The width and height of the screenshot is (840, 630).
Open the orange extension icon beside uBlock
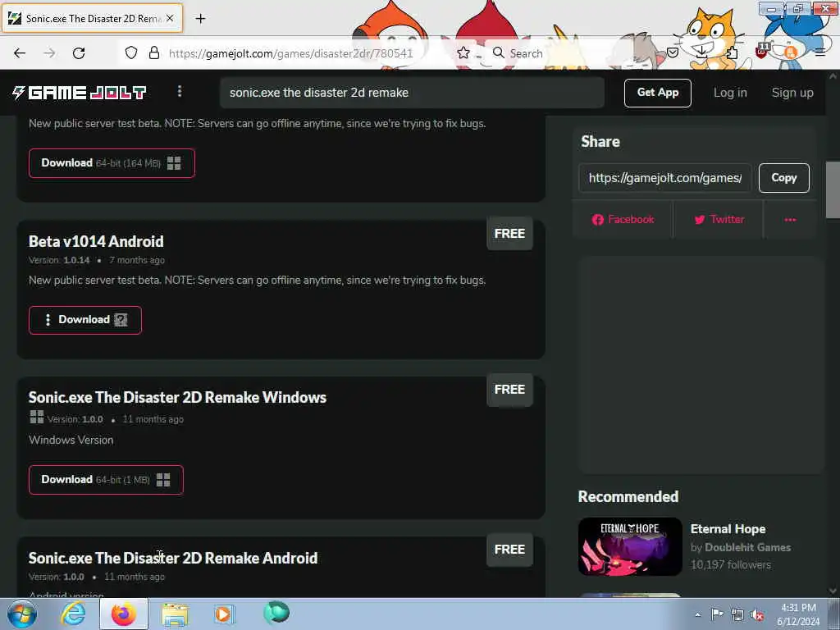[x=790, y=52]
